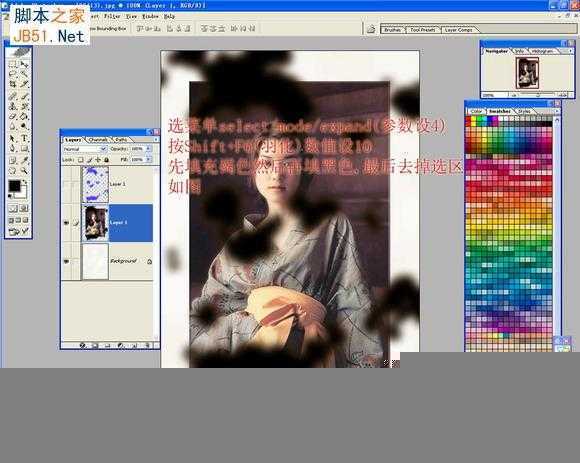Select the Eyedropper tool
The image size is (580, 463).
[24, 160]
